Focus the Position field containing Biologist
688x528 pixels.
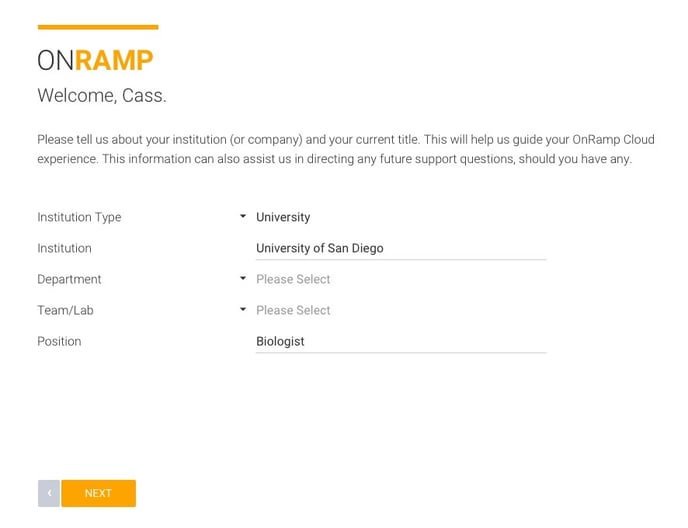tap(401, 341)
